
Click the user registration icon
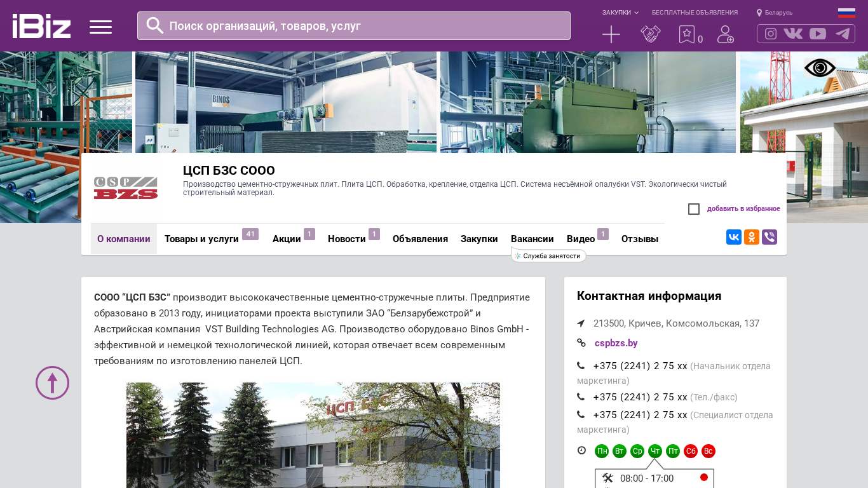click(726, 34)
